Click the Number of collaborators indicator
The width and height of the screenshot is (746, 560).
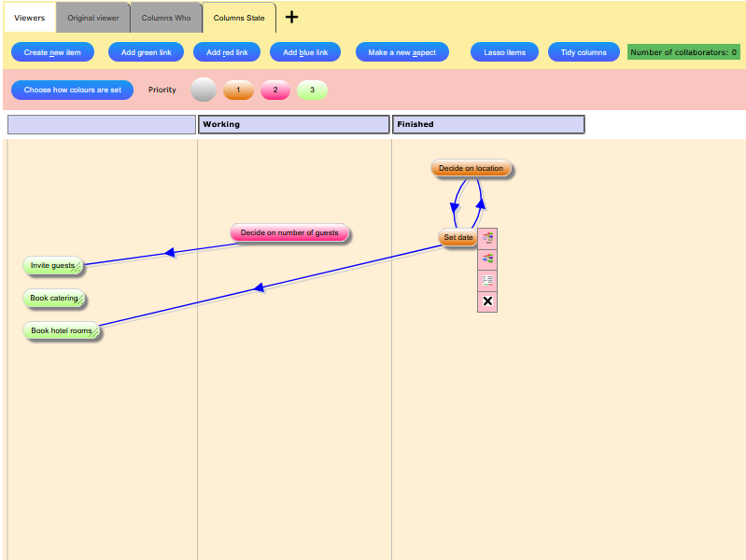pos(683,52)
